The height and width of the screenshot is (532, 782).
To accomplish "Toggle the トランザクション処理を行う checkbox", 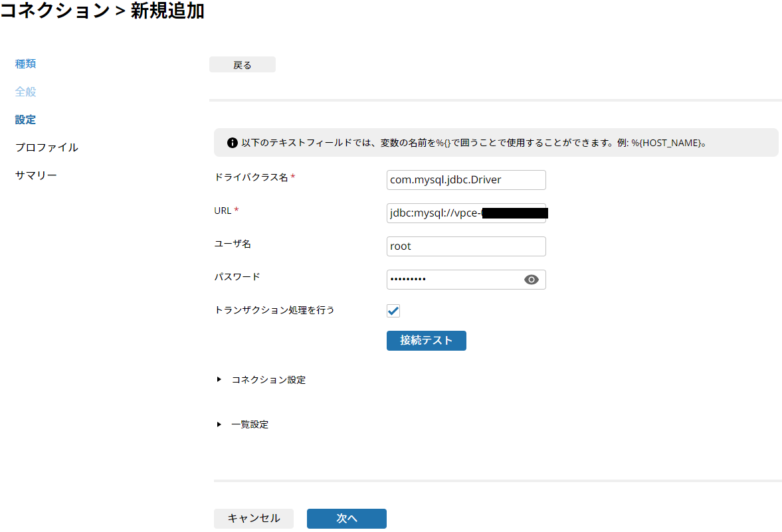I will [393, 311].
